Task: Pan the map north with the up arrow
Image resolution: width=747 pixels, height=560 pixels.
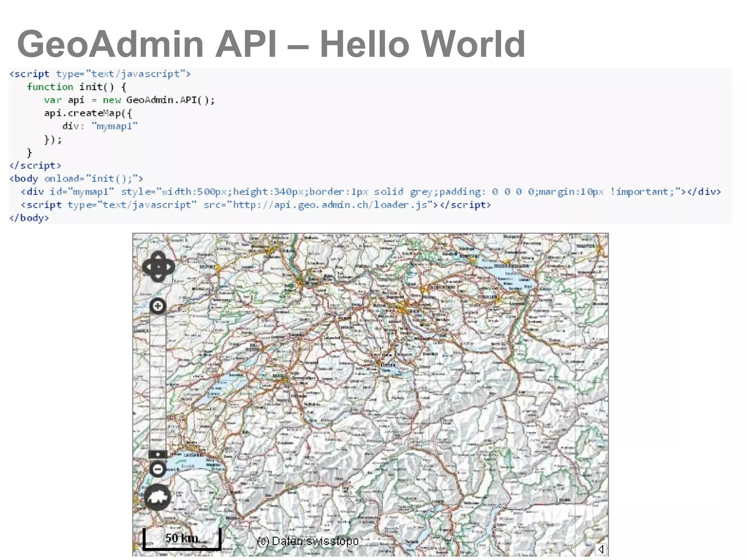Action: [158, 257]
